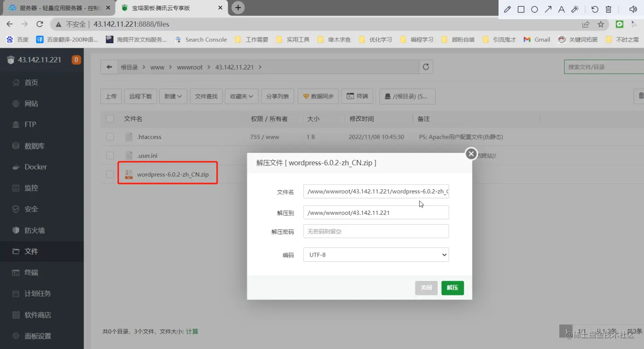Screen dimensions: 644x349
Task: Refresh the file list with the breadcrumb refresh icon
Action: click(426, 66)
